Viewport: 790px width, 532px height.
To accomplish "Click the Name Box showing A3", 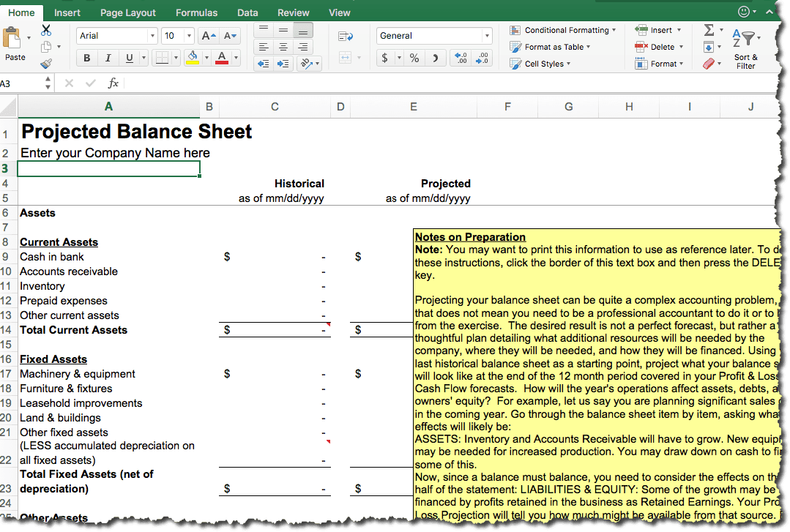I will 22,83.
